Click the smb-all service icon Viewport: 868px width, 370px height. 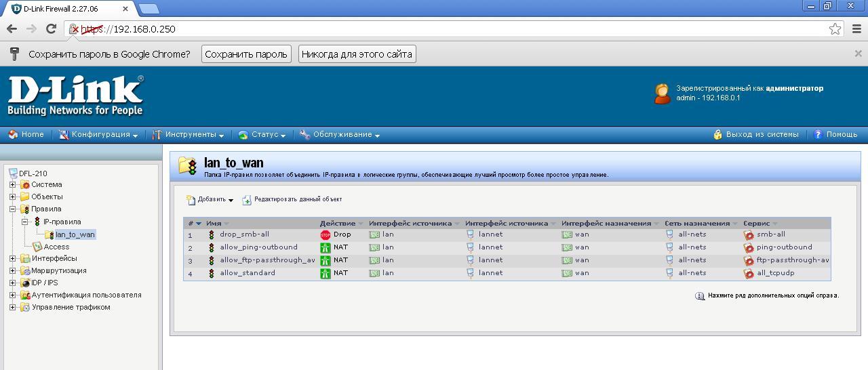(749, 235)
